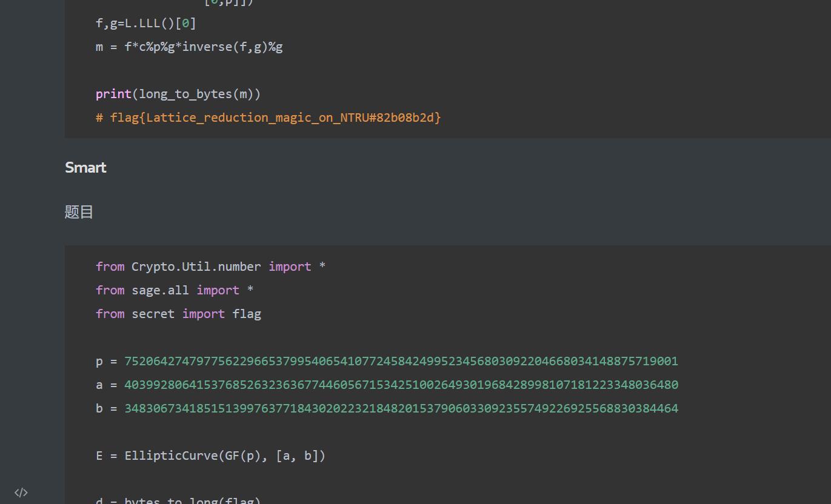Click 'from secret import flag' line
The height and width of the screenshot is (504, 831).
[178, 314]
